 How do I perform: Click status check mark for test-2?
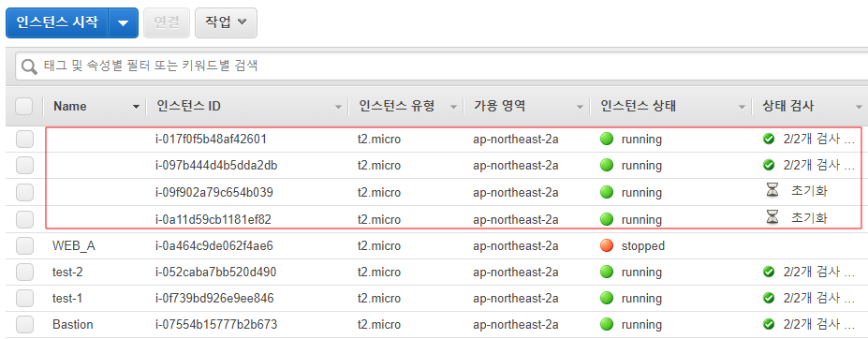click(769, 272)
